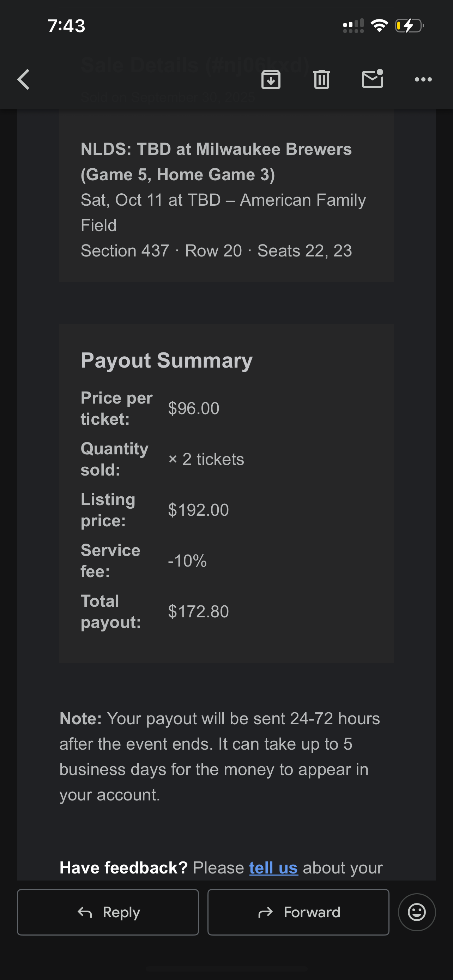
Task: Go back using the back arrow
Action: click(x=24, y=79)
